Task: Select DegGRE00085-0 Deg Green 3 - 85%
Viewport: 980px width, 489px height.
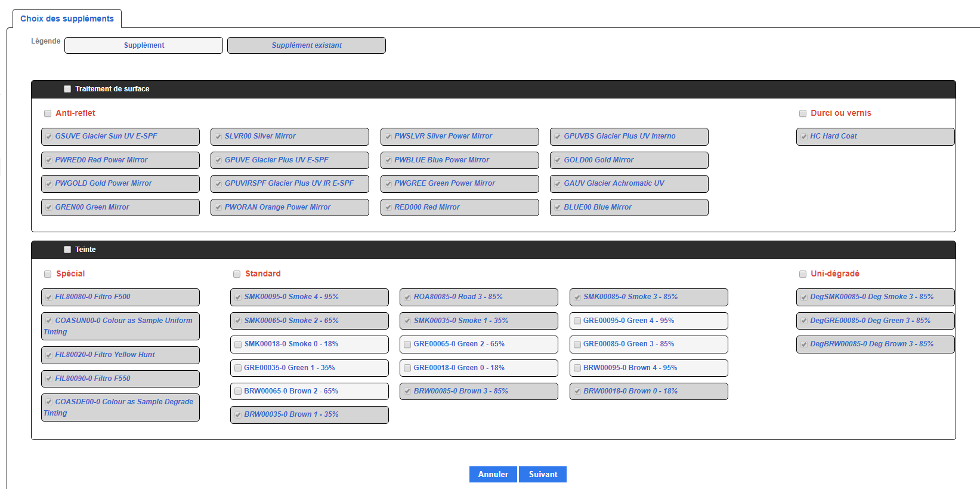Action: point(876,321)
